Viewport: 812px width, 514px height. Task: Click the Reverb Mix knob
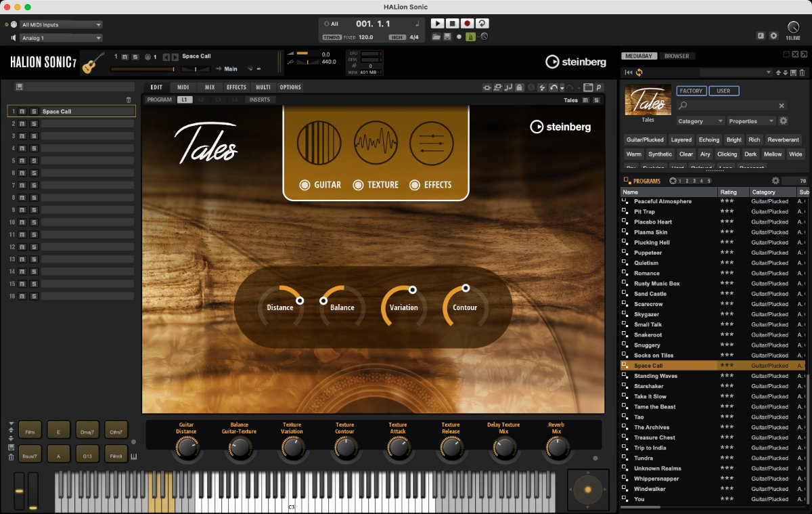click(556, 448)
